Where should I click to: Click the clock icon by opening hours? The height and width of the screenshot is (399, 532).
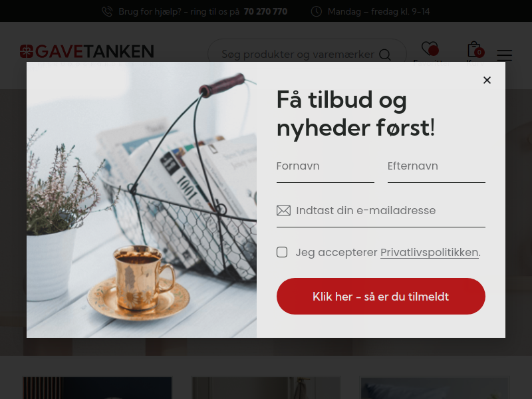pyautogui.click(x=317, y=11)
